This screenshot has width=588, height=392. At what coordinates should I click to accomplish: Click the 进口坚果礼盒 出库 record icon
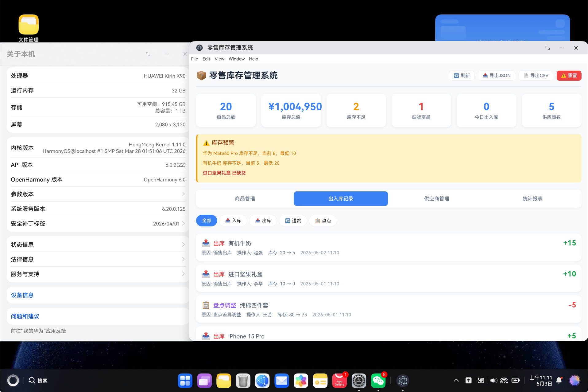pos(206,274)
